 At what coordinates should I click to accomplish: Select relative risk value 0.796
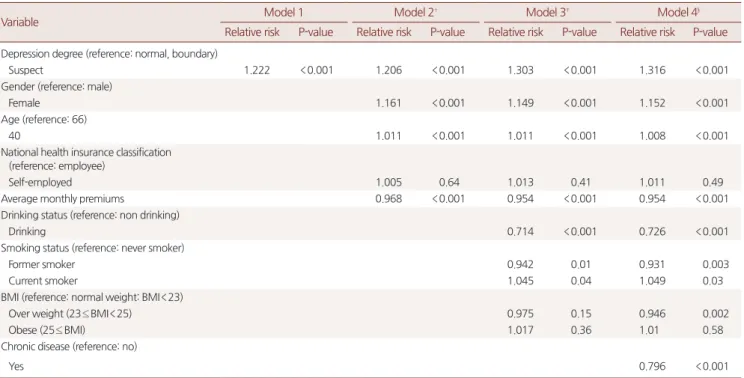(652, 367)
